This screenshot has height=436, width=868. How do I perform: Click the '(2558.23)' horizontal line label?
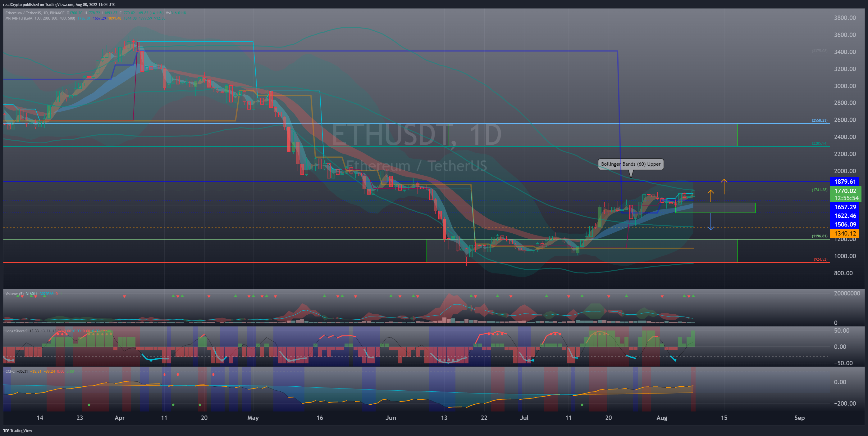(820, 120)
